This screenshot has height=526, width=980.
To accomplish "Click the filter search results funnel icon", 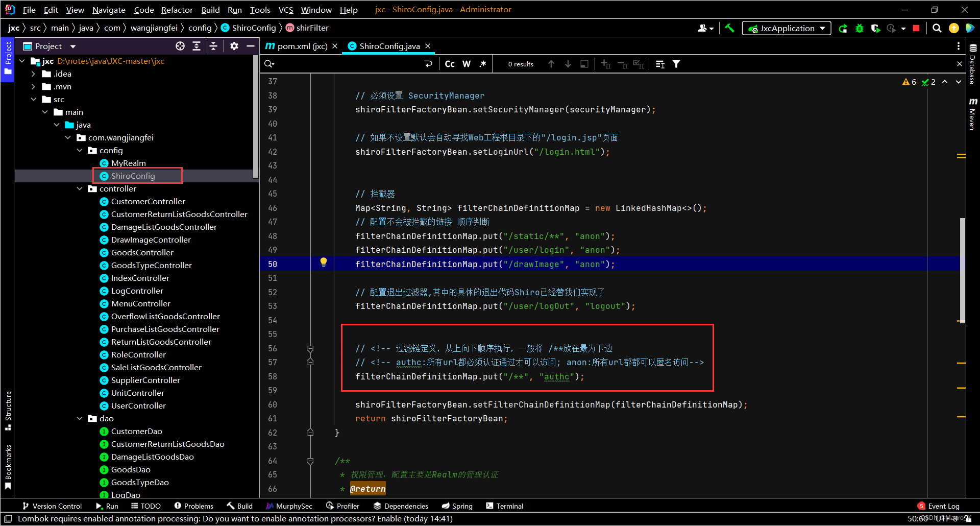I will point(676,64).
